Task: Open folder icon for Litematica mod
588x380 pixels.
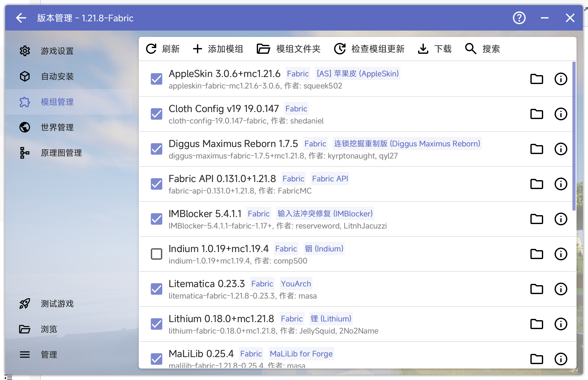Action: tap(536, 289)
